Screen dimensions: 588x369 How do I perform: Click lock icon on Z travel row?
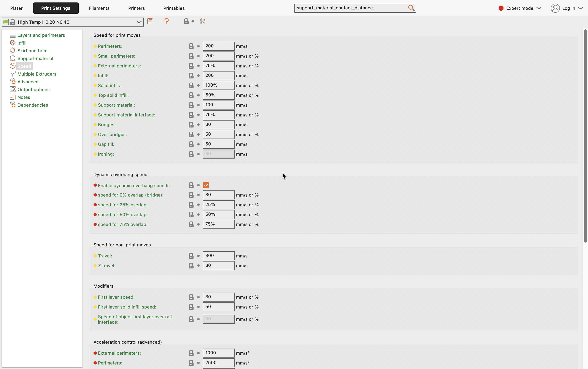pyautogui.click(x=191, y=266)
